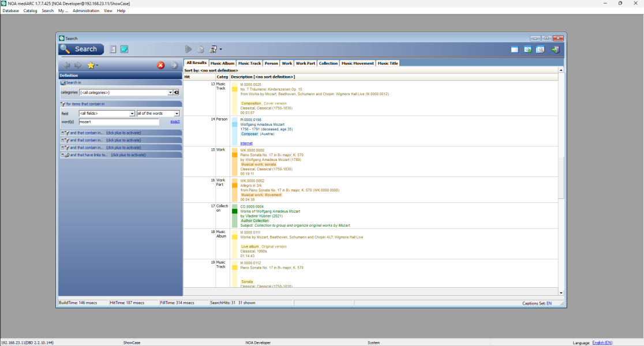Viewport: 644px width, 346px height.
Task: Activate the third 'and that contain in..' plus
Action: pos(62,148)
